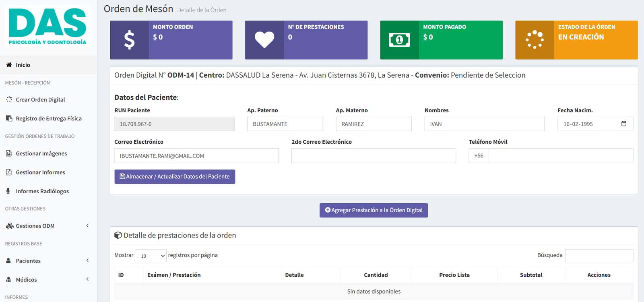The image size is (644, 302).
Task: Open the Gestiones ODM sidebar entry
Action: click(x=48, y=226)
